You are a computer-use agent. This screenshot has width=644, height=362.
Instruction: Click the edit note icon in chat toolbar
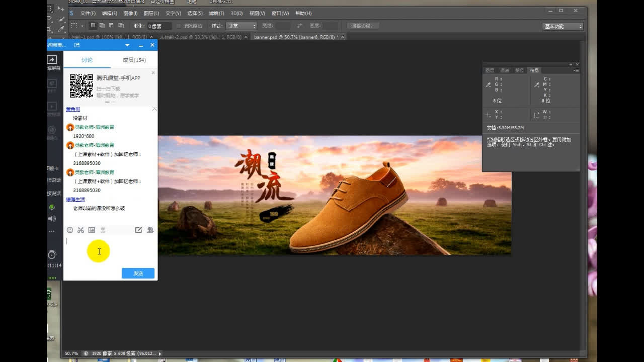[x=138, y=230]
